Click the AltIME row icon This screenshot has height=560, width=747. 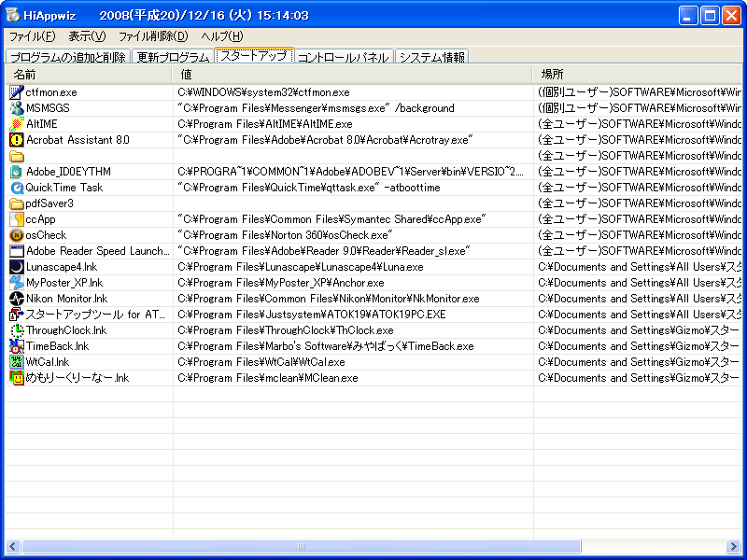[x=17, y=124]
